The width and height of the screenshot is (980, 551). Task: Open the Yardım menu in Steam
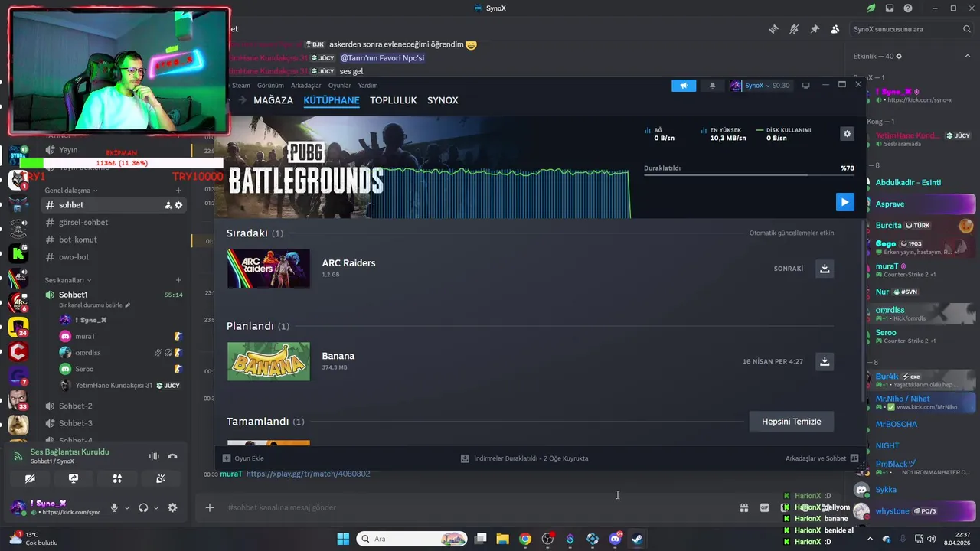367,86
